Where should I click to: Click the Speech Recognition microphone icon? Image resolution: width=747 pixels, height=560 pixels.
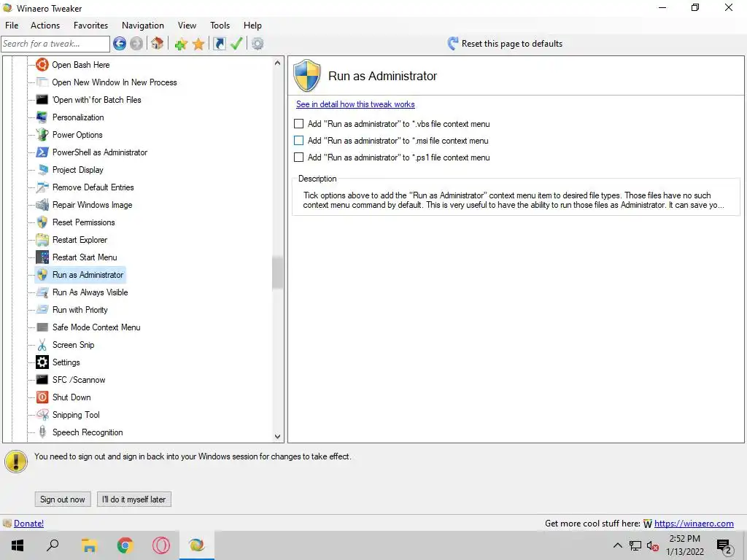[x=42, y=432]
